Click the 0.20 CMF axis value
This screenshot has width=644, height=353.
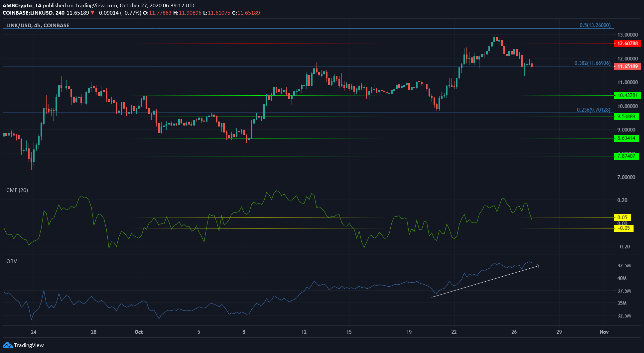tap(622, 200)
